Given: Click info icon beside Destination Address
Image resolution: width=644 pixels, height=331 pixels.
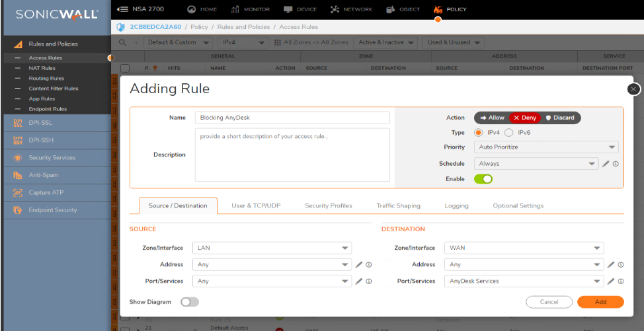Looking at the screenshot, I should pyautogui.click(x=622, y=264).
